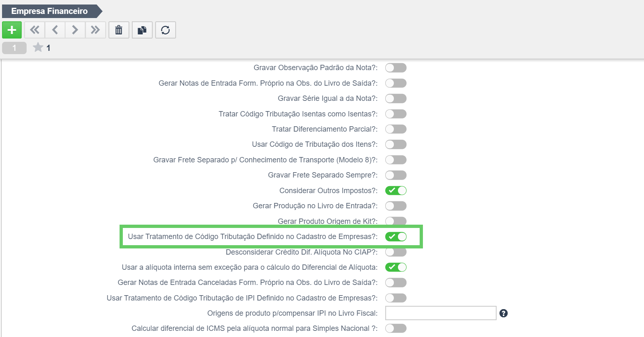This screenshot has width=644, height=337.
Task: Jump to last record with double-right arrow
Action: pos(95,30)
